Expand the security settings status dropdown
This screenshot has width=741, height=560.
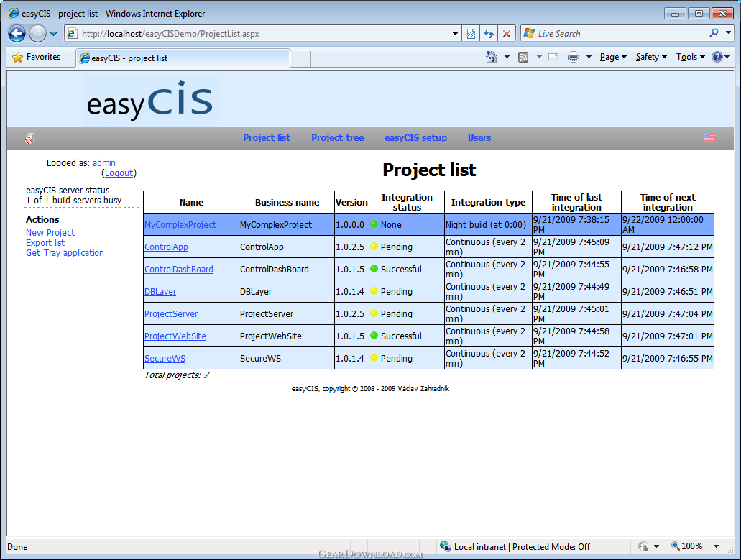click(656, 546)
